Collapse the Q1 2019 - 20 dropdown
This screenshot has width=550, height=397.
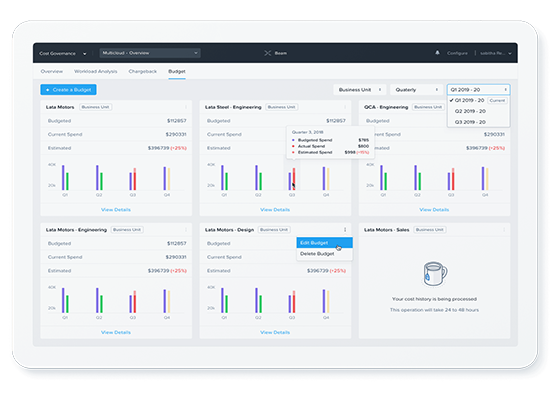pos(478,90)
